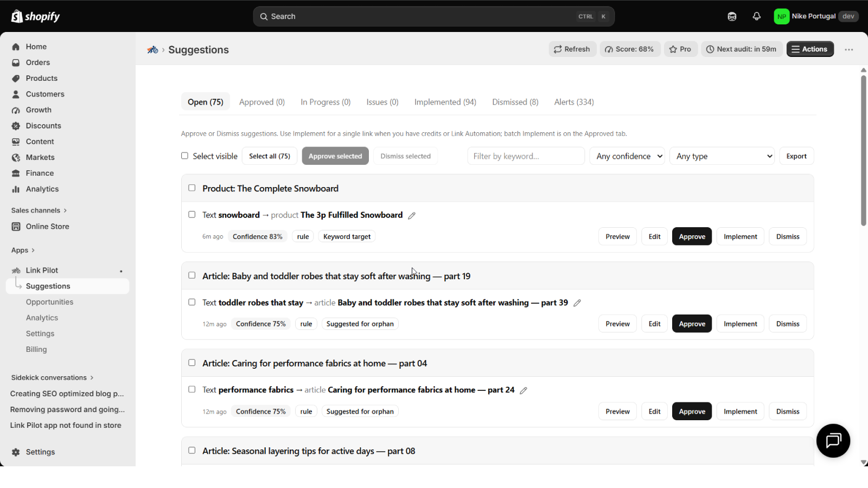Image resolution: width=868 pixels, height=488 pixels.
Task: Click the Filter by keyword field
Action: coord(526,156)
